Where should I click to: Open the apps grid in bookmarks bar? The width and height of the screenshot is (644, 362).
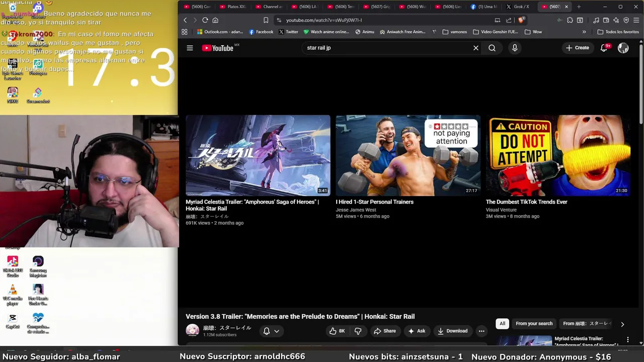(x=185, y=32)
